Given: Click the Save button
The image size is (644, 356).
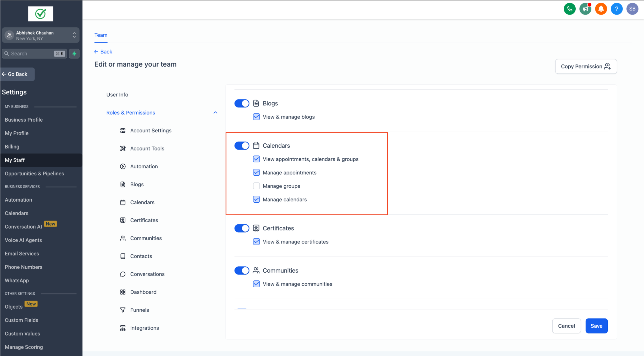Looking at the screenshot, I should 596,326.
